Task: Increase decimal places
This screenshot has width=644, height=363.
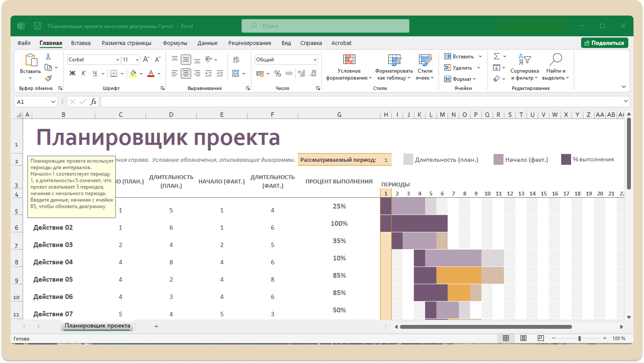Action: [x=302, y=73]
